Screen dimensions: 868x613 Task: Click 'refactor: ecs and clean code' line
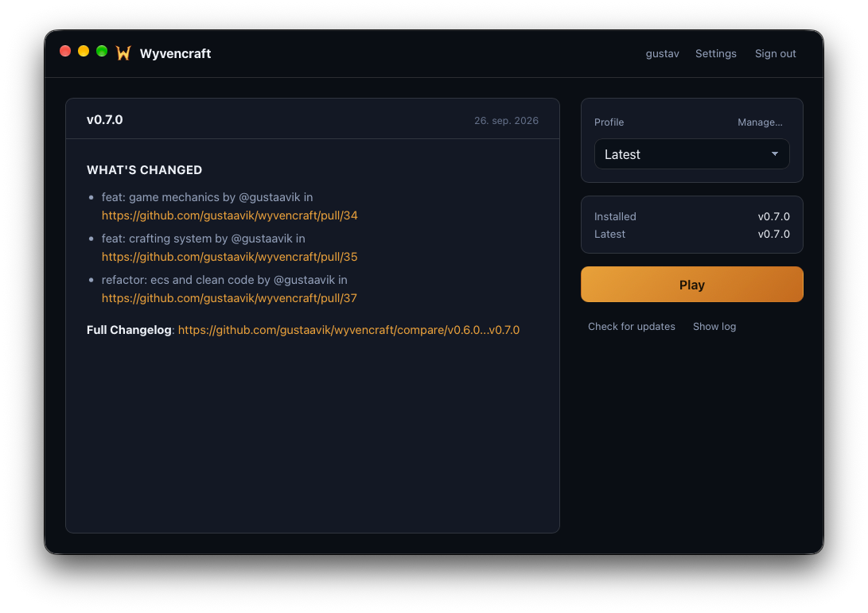(224, 280)
